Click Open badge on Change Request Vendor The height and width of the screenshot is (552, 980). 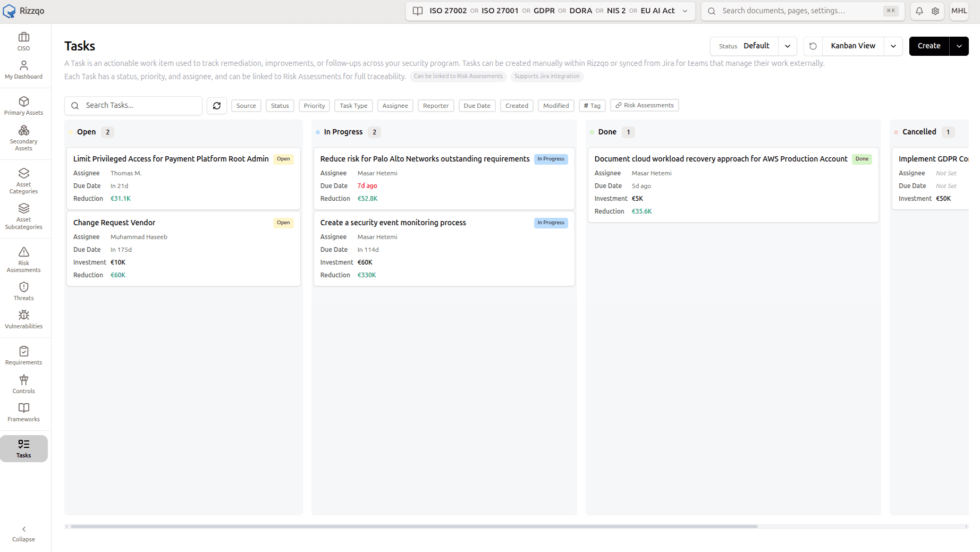pyautogui.click(x=283, y=223)
